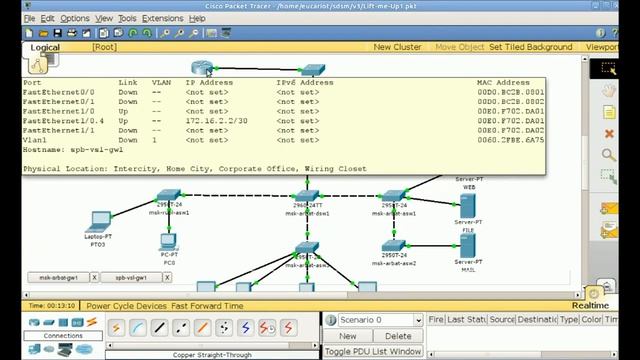
Task: Select the Custom Made Devices category icon
Action: [65, 349]
